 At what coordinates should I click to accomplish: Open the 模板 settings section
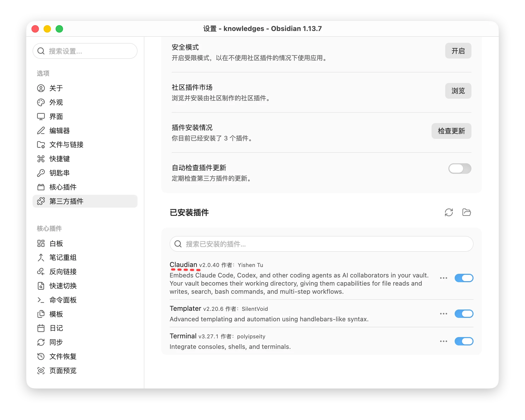85,314
